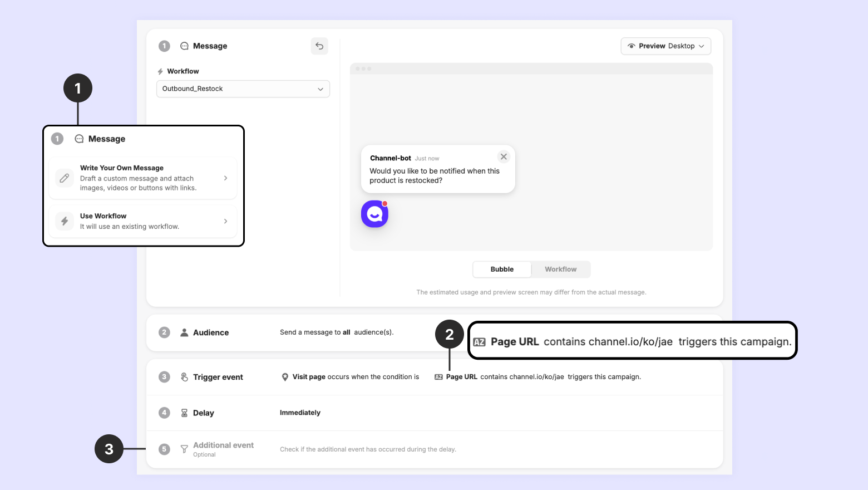Viewport: 868px width, 490px height.
Task: Click the hourglass icon beside Delay
Action: tap(184, 413)
